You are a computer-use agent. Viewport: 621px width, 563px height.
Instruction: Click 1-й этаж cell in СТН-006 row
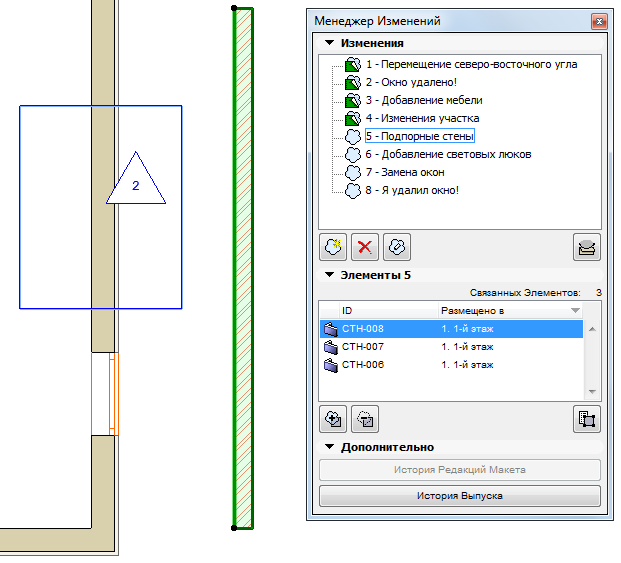(x=467, y=365)
